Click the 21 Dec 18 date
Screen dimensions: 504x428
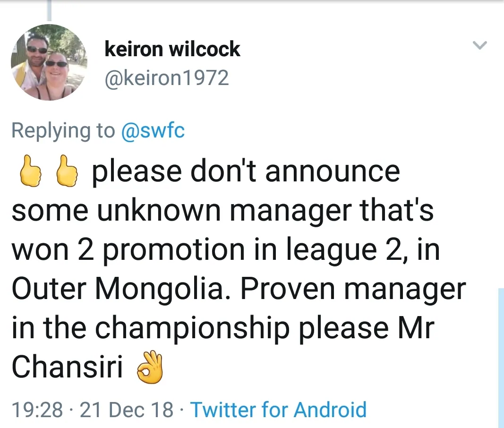pos(127,410)
